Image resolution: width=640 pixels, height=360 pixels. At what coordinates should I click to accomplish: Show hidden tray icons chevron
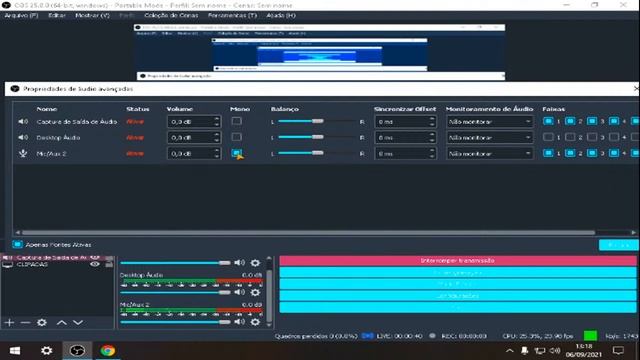point(510,351)
